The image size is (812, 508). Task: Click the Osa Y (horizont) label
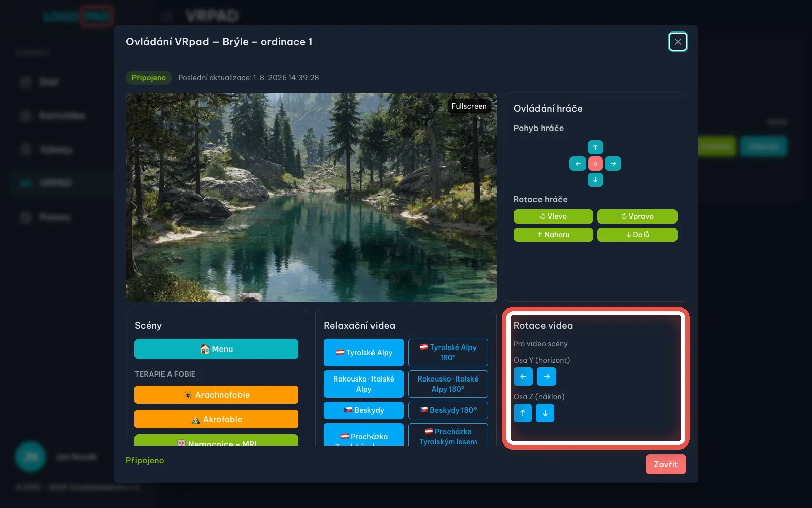click(542, 360)
